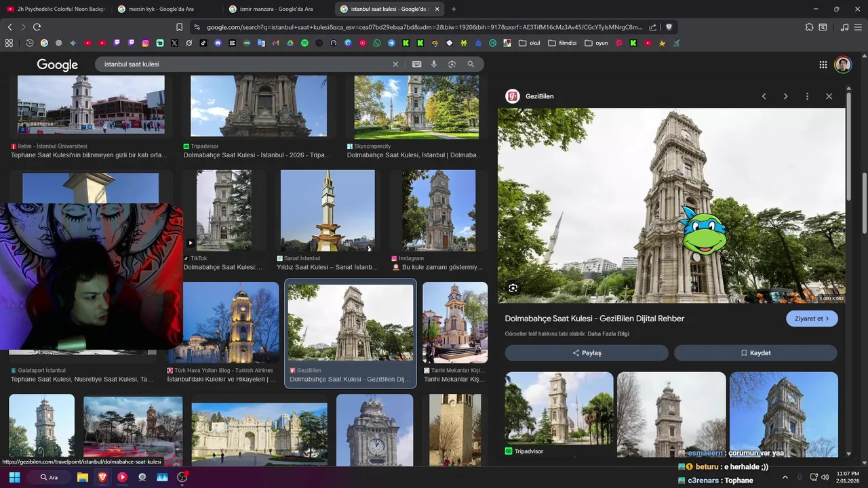This screenshot has height=488, width=868.
Task: Open the Telegram bookmark icon
Action: pos(391,43)
